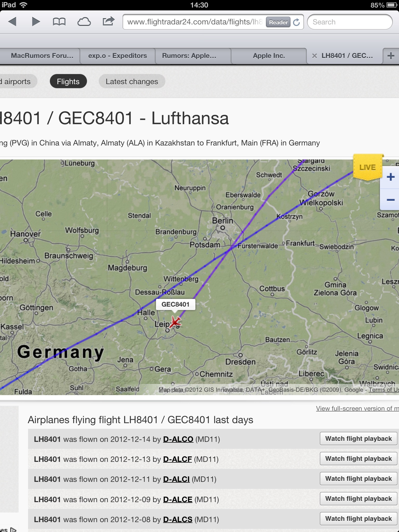Open Latest changes navigation pill
This screenshot has width=399, height=532.
pyautogui.click(x=132, y=82)
